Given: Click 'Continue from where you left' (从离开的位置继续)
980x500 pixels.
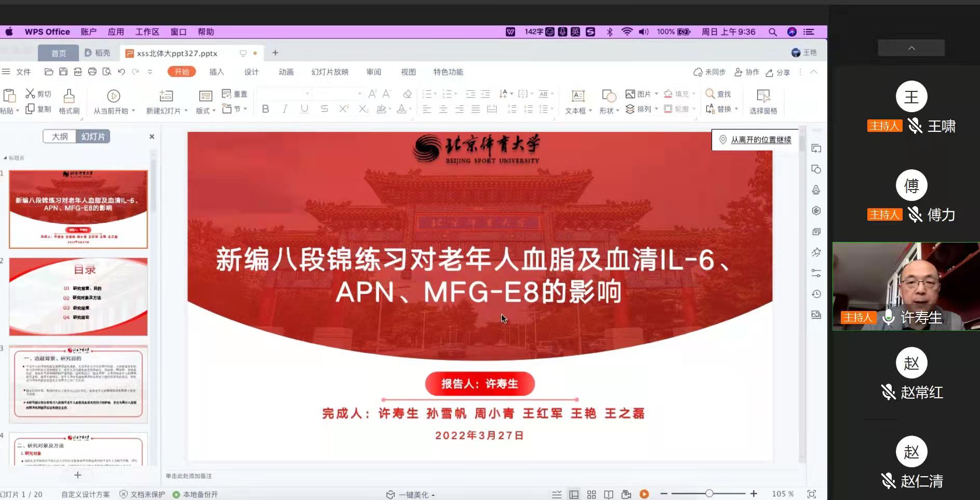Looking at the screenshot, I should (x=755, y=140).
